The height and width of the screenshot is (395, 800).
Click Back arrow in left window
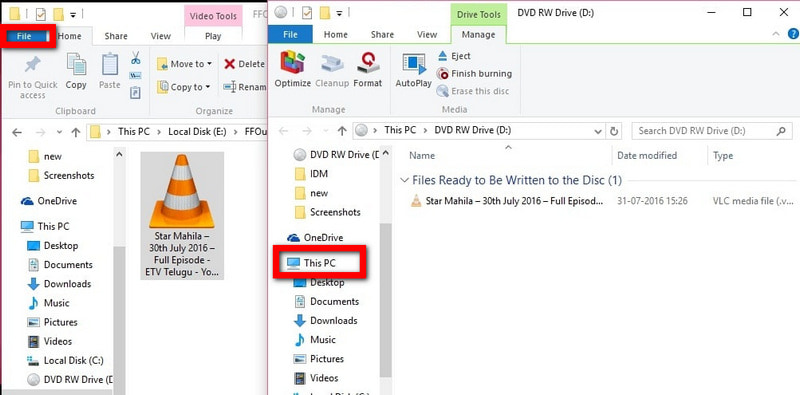pos(17,132)
